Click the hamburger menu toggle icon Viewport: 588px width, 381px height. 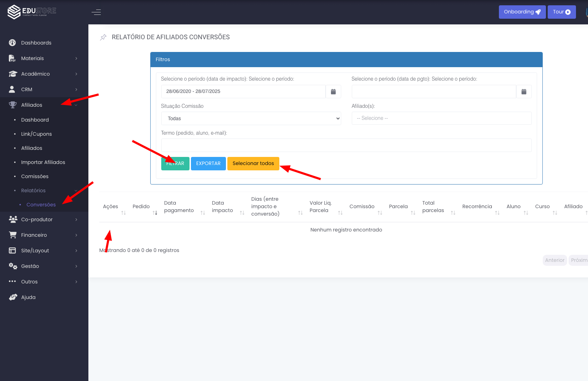click(96, 12)
